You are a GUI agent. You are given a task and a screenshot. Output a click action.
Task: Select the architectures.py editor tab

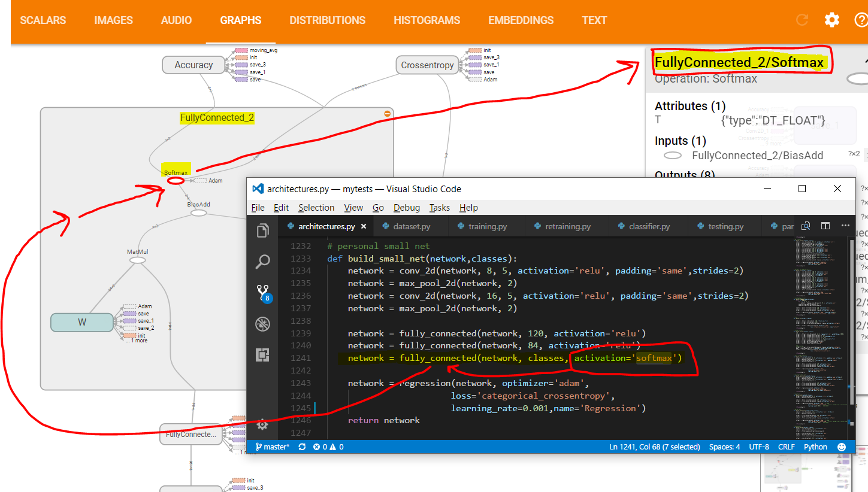pyautogui.click(x=326, y=227)
